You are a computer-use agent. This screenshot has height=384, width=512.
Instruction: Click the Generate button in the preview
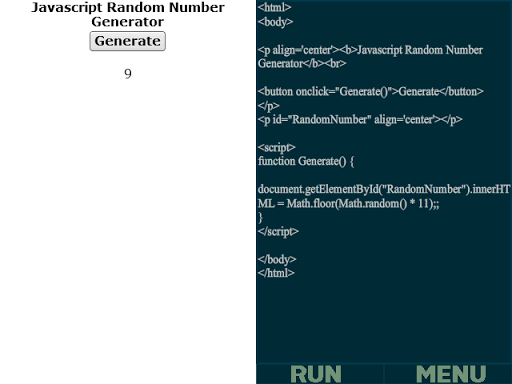click(127, 41)
